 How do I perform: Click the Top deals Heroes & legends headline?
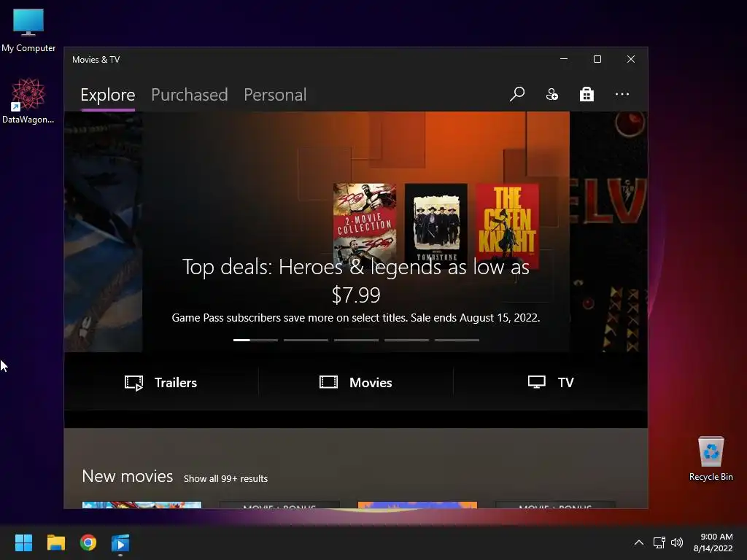point(356,281)
